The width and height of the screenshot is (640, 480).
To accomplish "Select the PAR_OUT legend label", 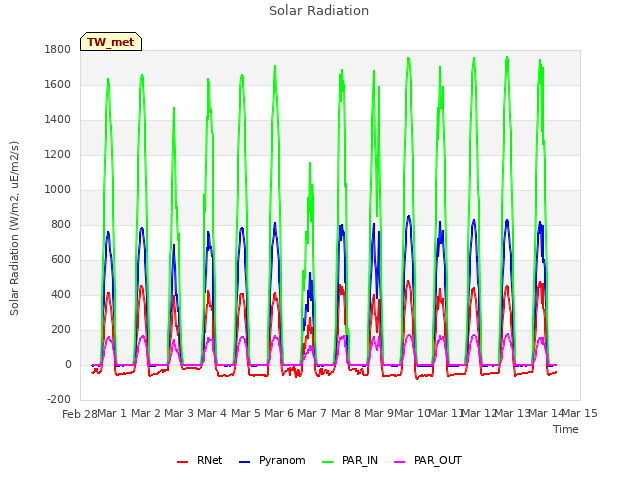I will point(438,460).
